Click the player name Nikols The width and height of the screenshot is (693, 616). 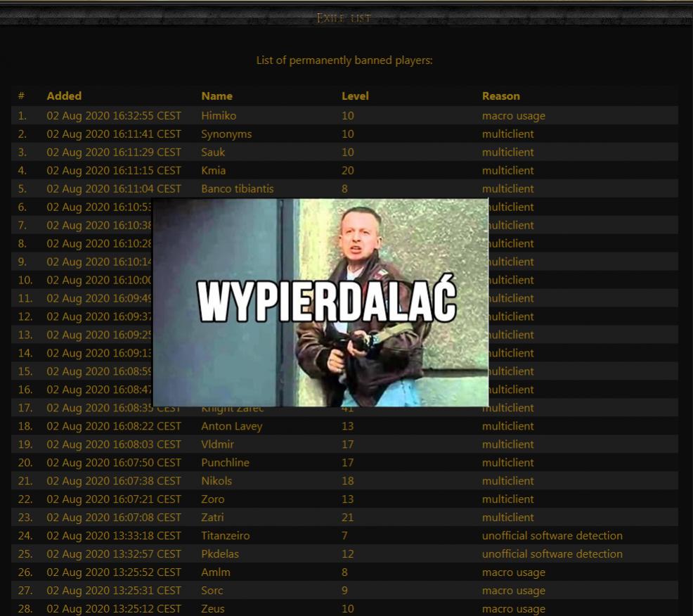pyautogui.click(x=216, y=481)
